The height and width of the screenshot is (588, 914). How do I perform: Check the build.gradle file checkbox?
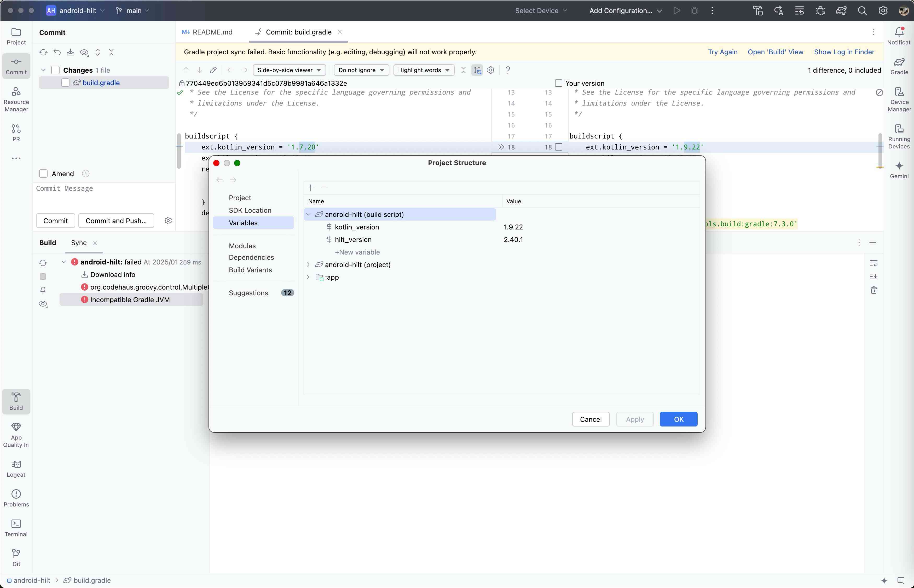[x=65, y=83]
